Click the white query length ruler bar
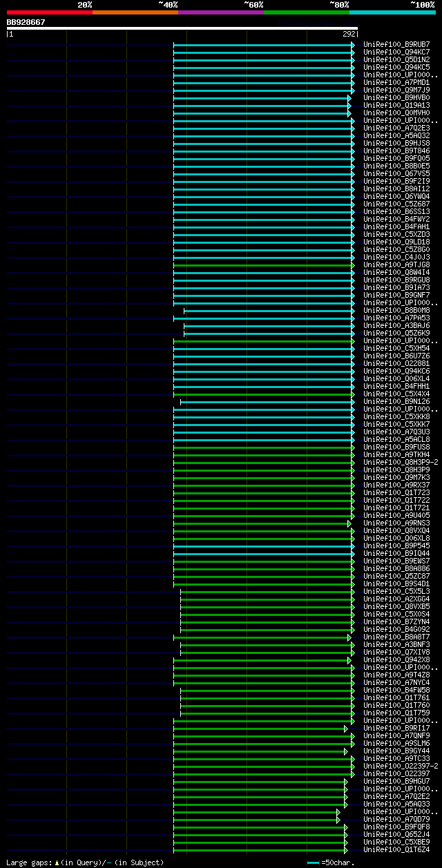This screenshot has width=442, height=868. [x=182, y=28]
